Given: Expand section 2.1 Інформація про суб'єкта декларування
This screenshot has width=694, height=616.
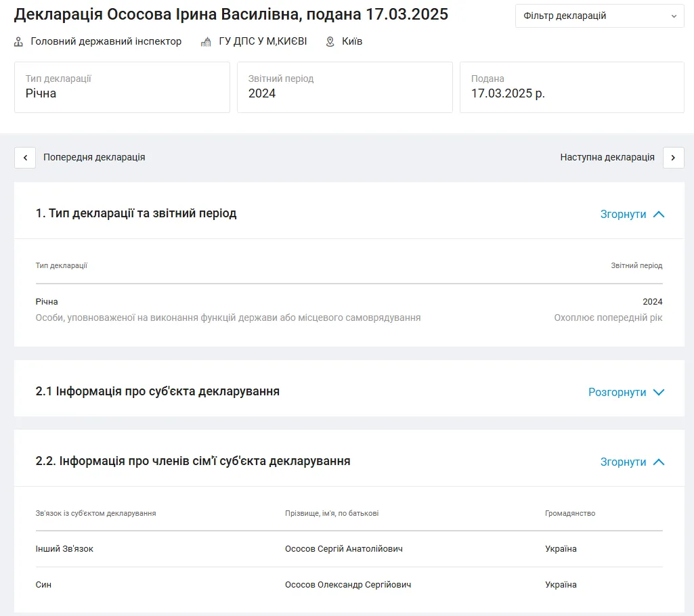Looking at the screenshot, I should click(626, 392).
